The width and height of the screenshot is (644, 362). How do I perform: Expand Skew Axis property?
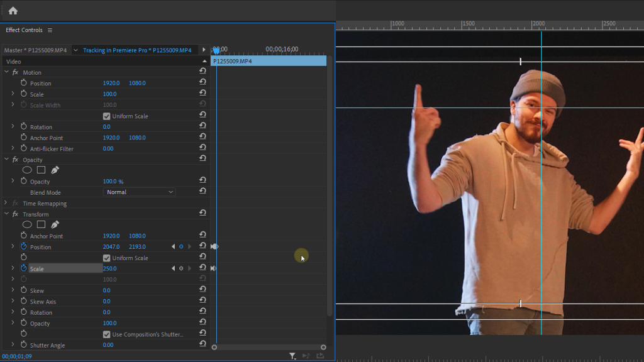pyautogui.click(x=13, y=301)
